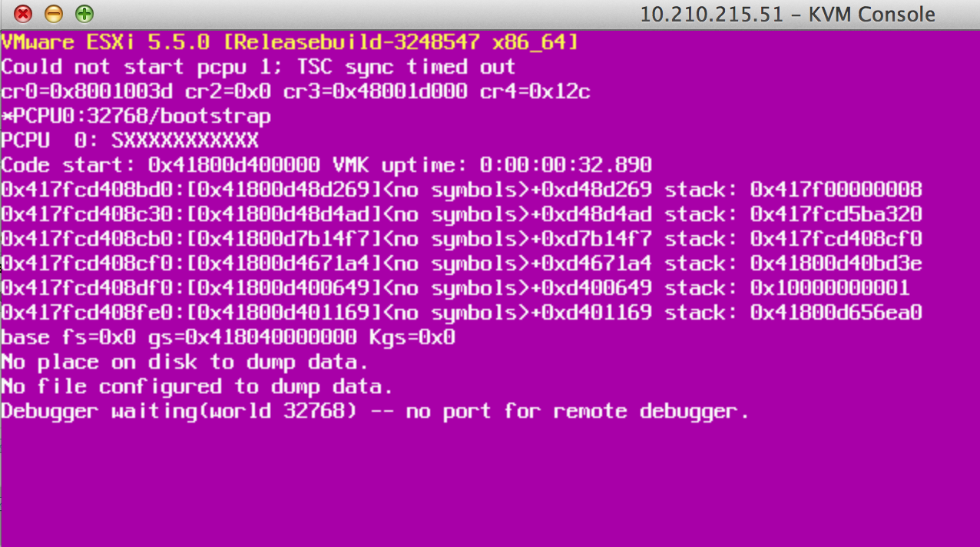Image resolution: width=980 pixels, height=547 pixels.
Task: Select the PCPU 0 status line
Action: pyautogui.click(x=129, y=141)
